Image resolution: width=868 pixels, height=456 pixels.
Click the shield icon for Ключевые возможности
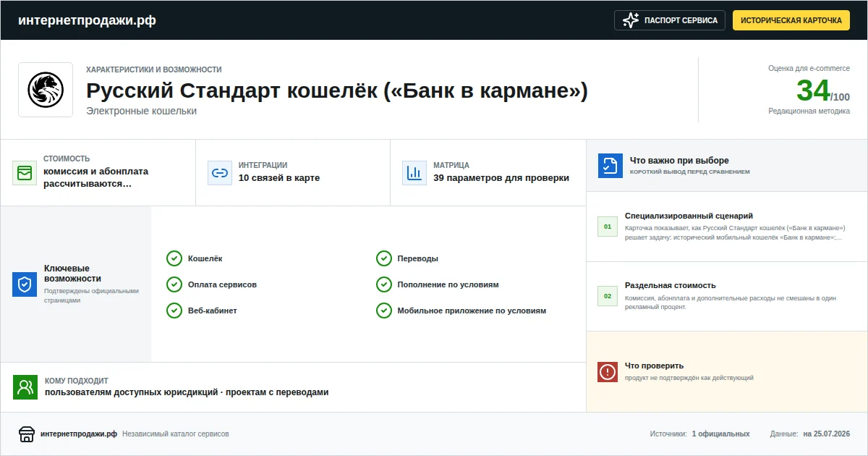(x=25, y=284)
